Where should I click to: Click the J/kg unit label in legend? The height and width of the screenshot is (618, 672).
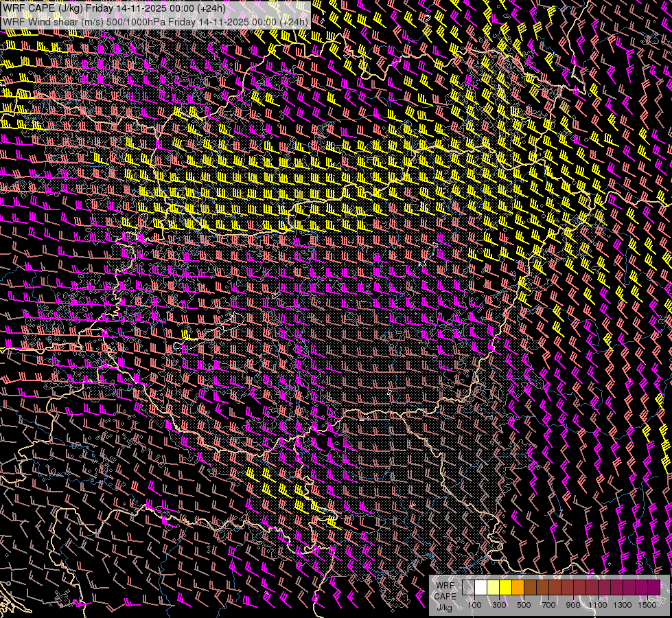click(x=445, y=607)
